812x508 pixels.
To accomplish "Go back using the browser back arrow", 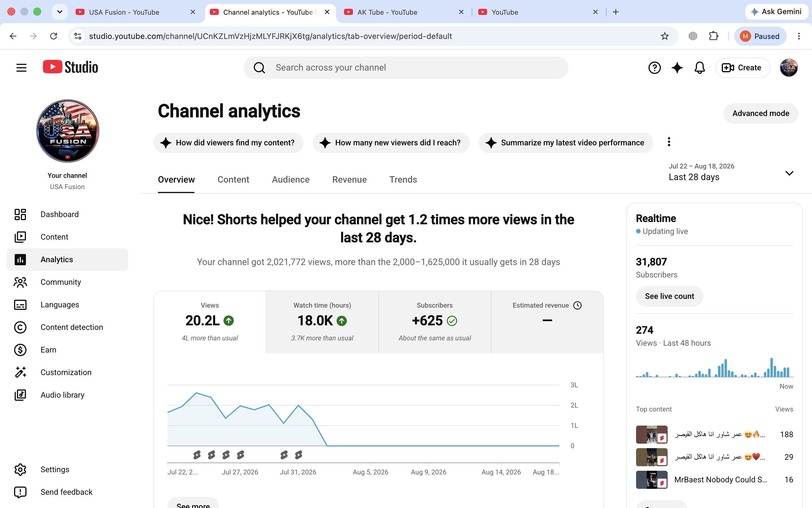I will pos(13,36).
